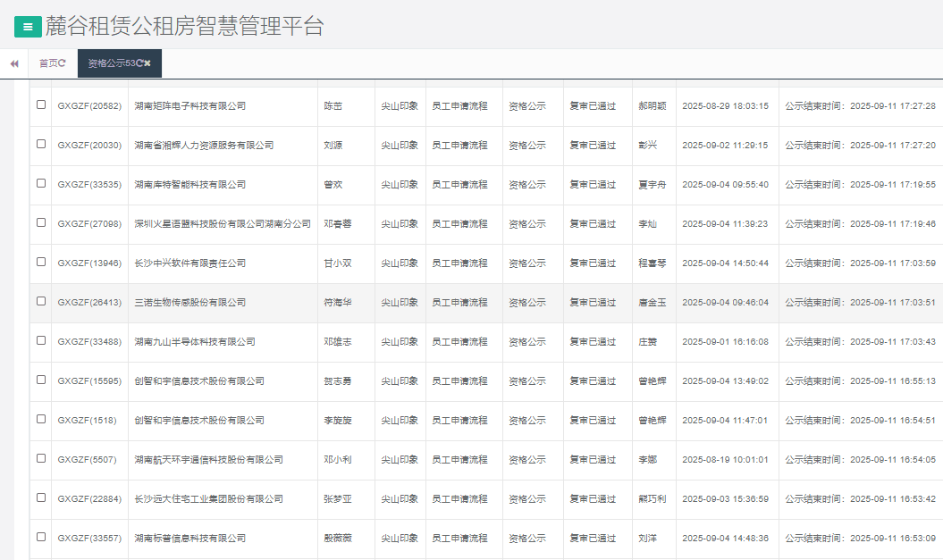The height and width of the screenshot is (560, 943).
Task: Tick the checkbox for GXGZF(33535)
Action: tap(41, 183)
